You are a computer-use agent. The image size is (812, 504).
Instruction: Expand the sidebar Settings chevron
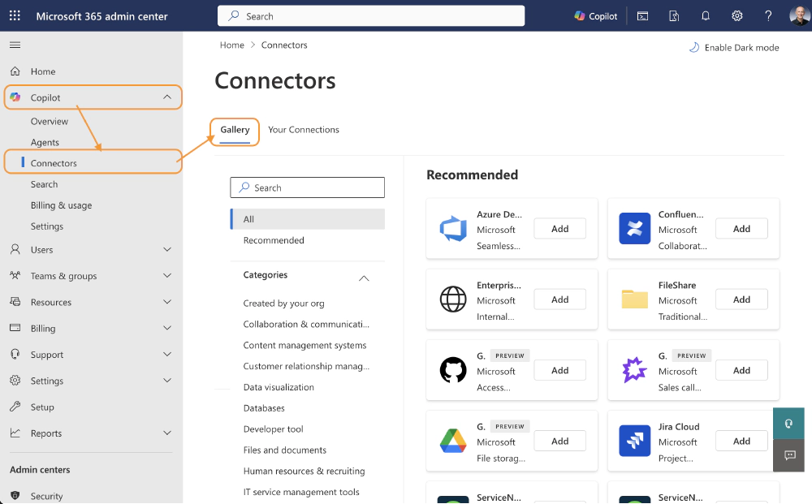167,381
